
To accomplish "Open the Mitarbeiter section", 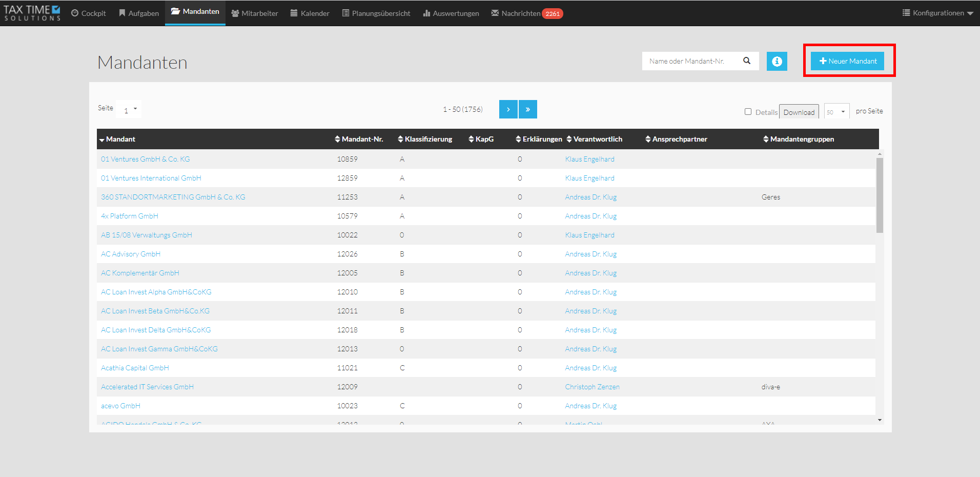I will point(255,13).
